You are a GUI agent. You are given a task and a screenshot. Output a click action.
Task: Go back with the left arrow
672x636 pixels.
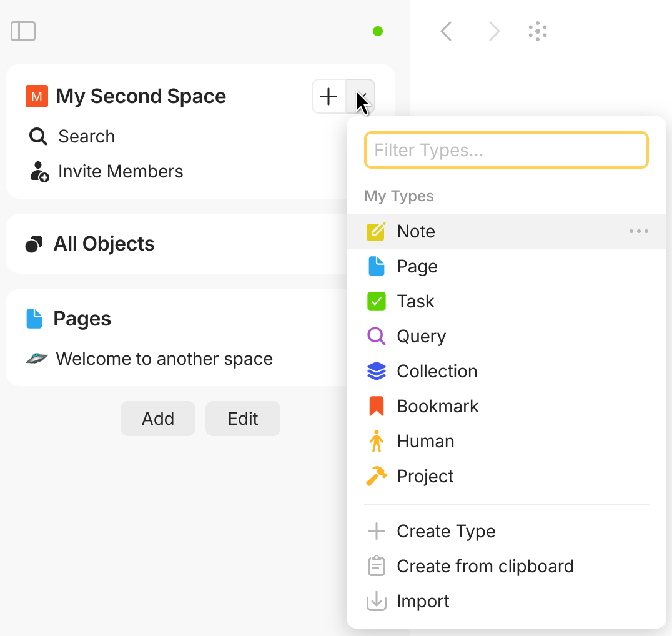point(446,31)
